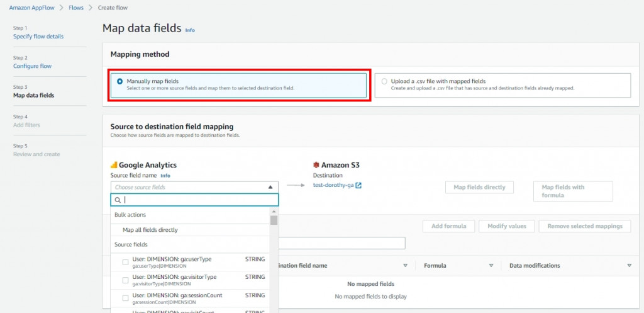The height and width of the screenshot is (313, 644).
Task: Click the magnifier icon in source search
Action: (118, 200)
